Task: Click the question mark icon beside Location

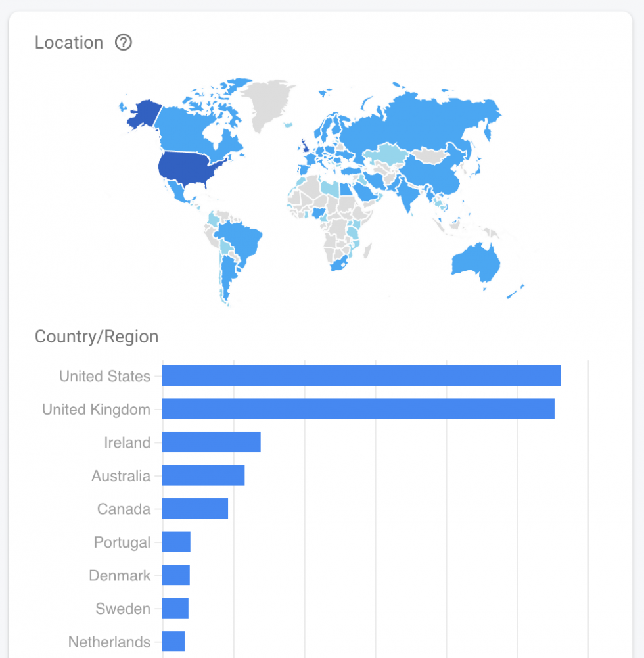Action: click(123, 42)
